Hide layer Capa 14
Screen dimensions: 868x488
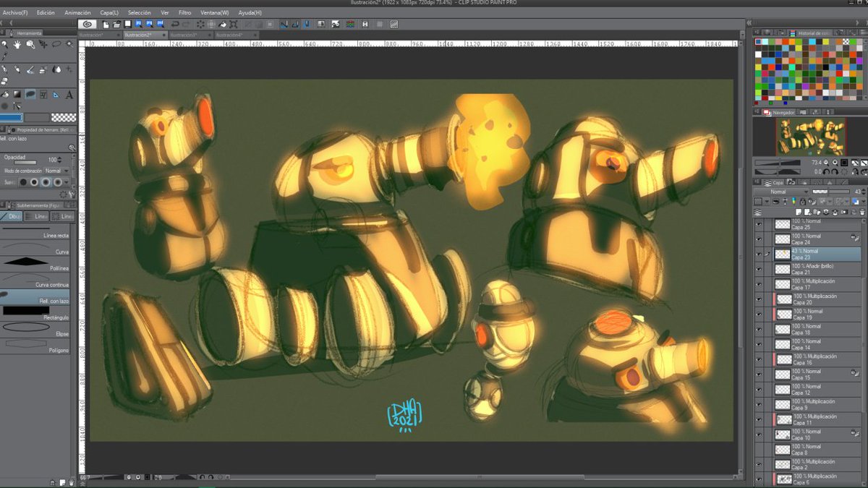click(x=759, y=345)
